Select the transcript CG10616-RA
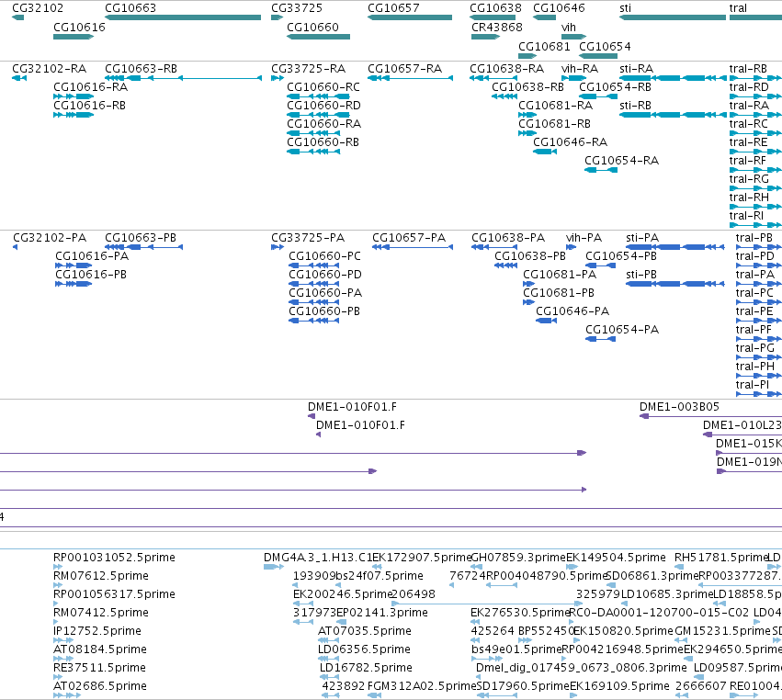This screenshot has width=782, height=700. [x=74, y=96]
